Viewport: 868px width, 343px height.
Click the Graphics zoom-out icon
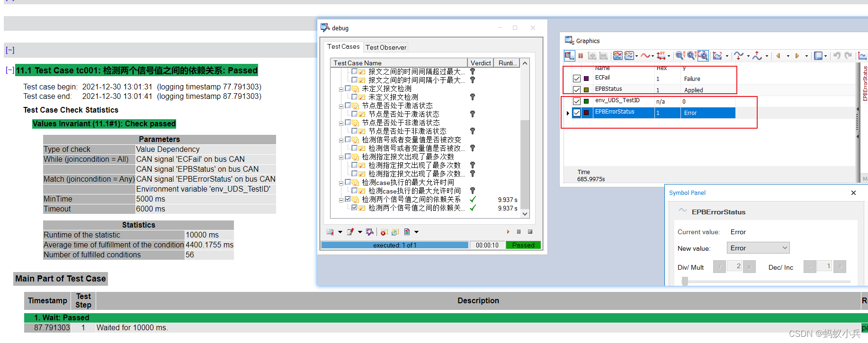(680, 56)
